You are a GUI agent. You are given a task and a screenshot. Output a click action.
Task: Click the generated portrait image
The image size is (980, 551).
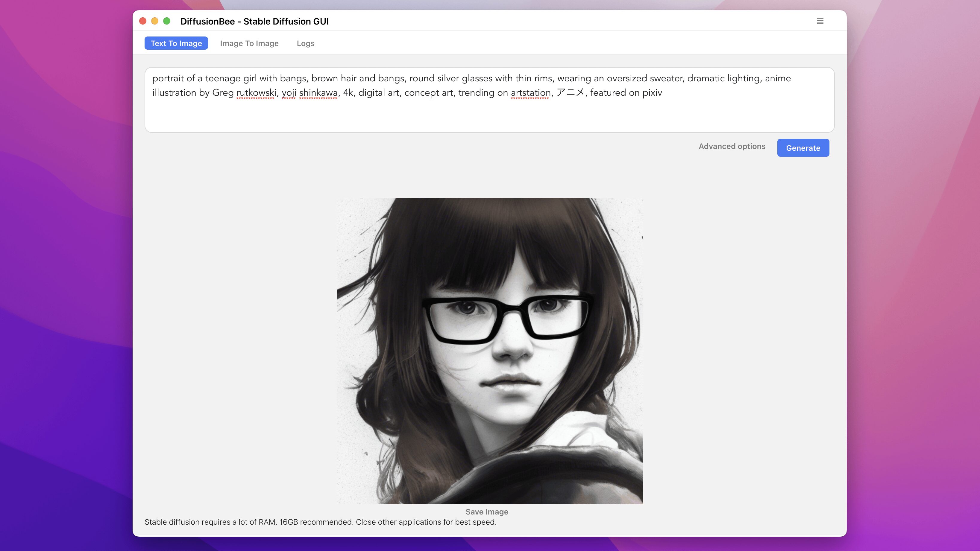490,351
